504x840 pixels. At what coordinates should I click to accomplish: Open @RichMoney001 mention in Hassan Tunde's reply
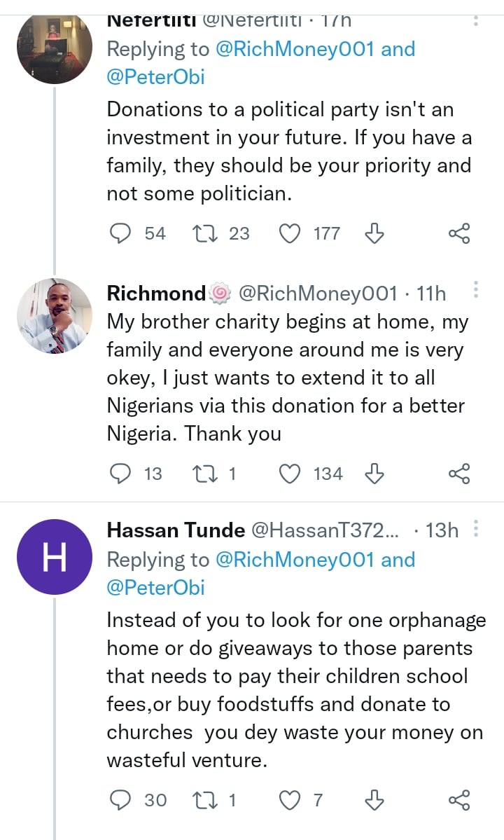pos(297,560)
